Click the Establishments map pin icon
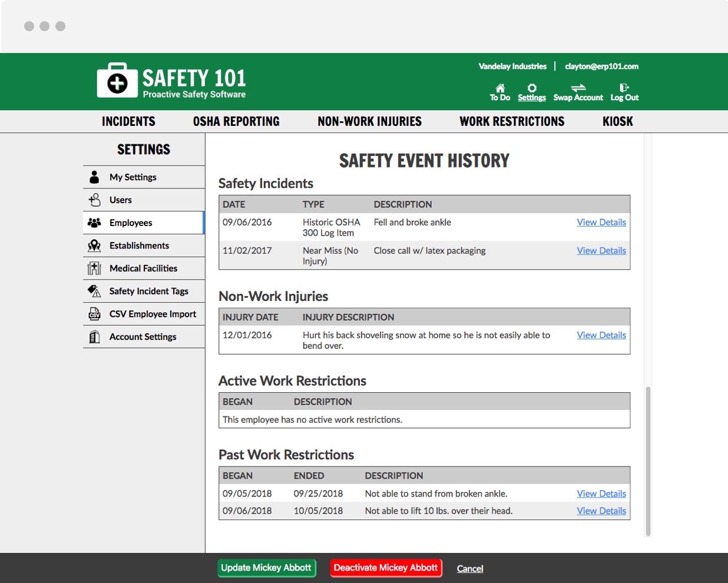This screenshot has height=583, width=728. [x=94, y=246]
